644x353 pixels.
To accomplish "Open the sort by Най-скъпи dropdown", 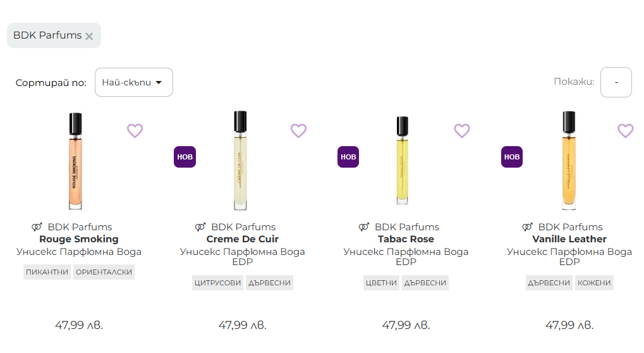I will (133, 82).
